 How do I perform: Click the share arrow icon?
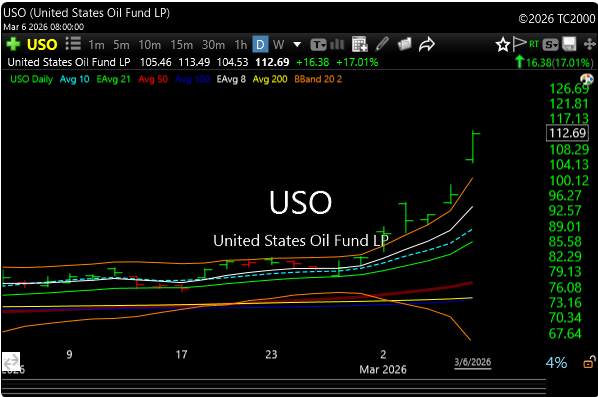coord(427,44)
